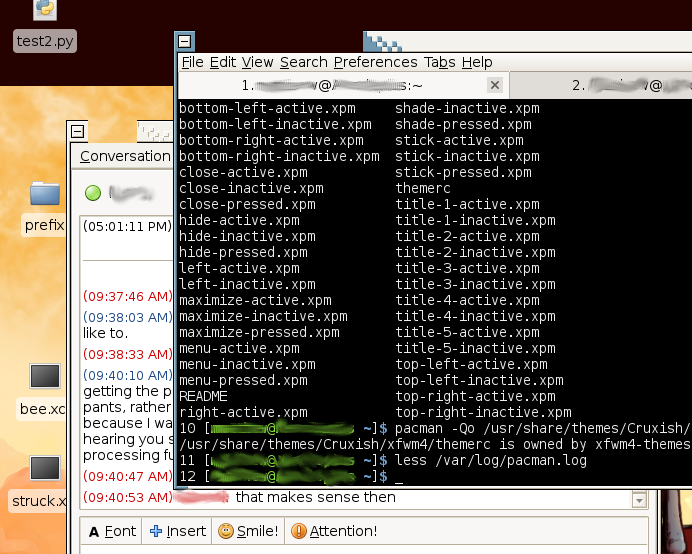Open the Tabs menu in terminal

tap(439, 62)
